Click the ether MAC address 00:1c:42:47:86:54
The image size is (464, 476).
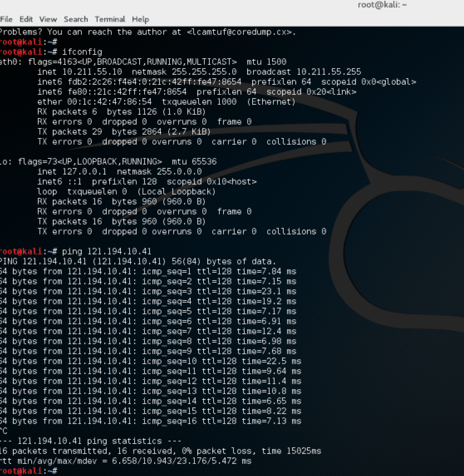(x=110, y=102)
